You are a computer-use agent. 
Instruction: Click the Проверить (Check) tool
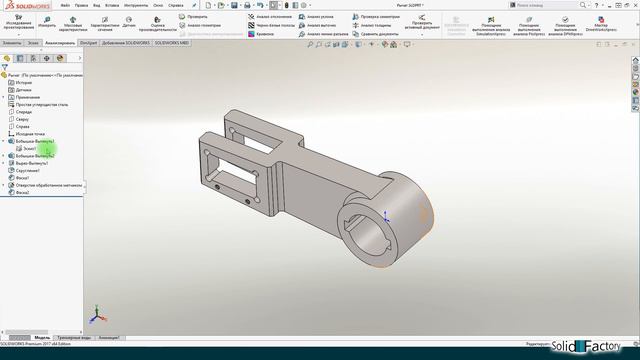click(x=193, y=17)
